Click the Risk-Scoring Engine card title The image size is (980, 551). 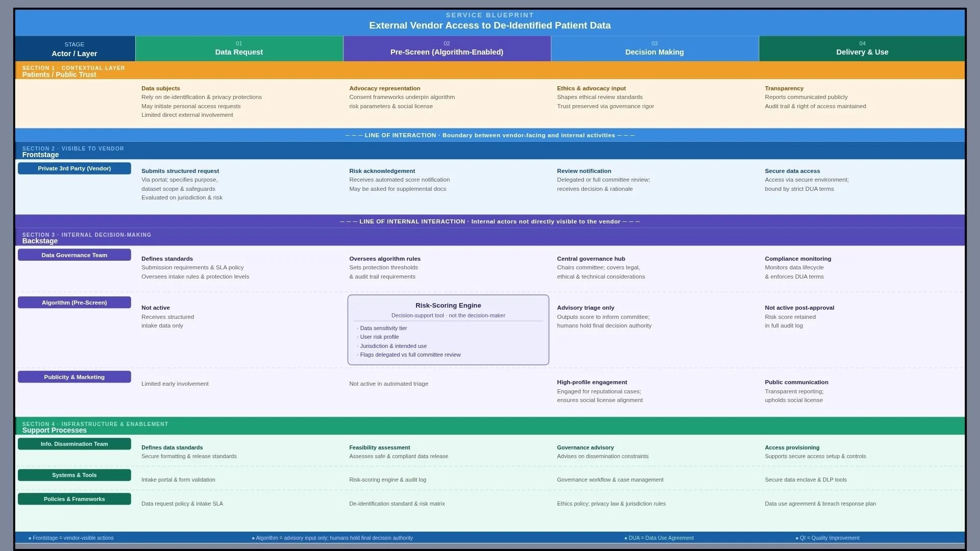pos(448,306)
